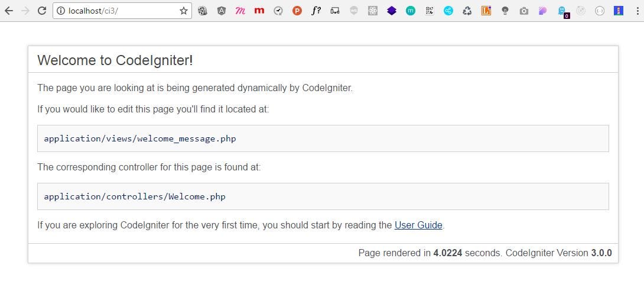This screenshot has height=284, width=644.
Task: Open the Chrome three-dot menu
Action: (637, 11)
